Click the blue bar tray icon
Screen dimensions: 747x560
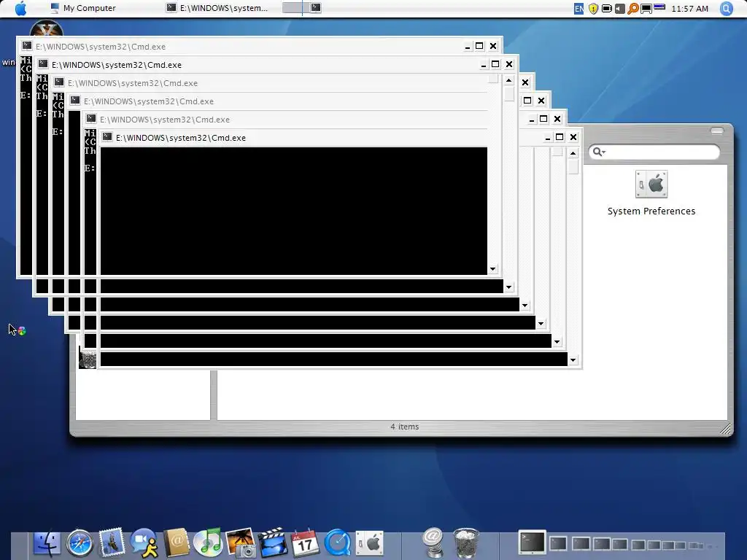click(659, 7)
